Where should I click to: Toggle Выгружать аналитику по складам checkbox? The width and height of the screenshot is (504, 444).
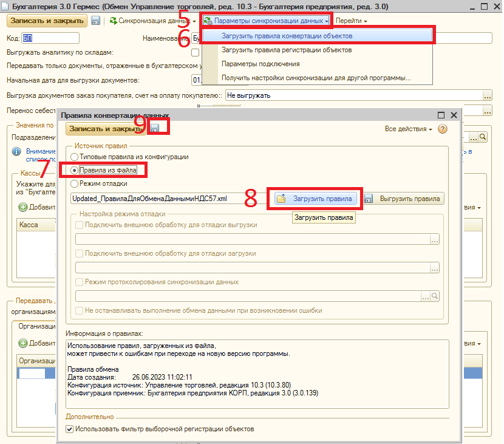click(x=195, y=52)
